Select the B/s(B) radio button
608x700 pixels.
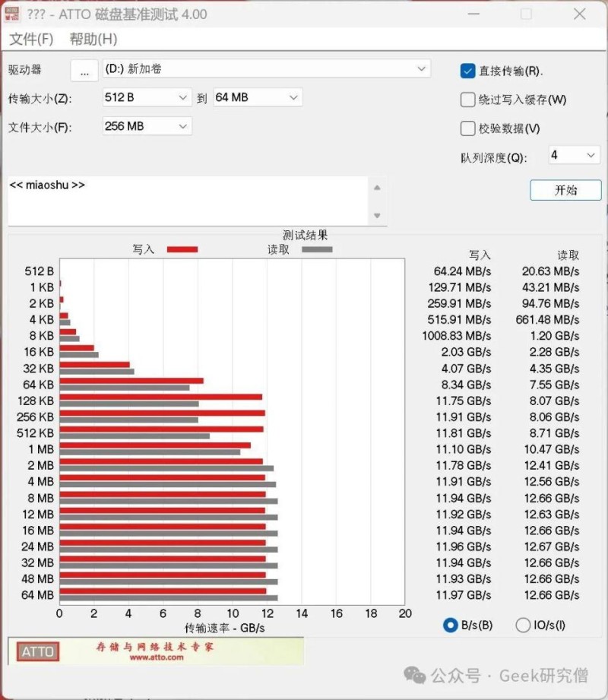click(451, 625)
